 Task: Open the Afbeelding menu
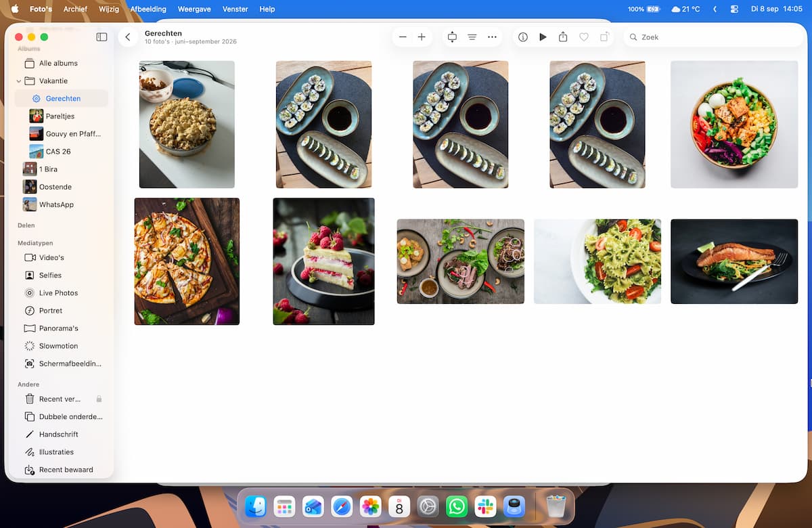148,9
